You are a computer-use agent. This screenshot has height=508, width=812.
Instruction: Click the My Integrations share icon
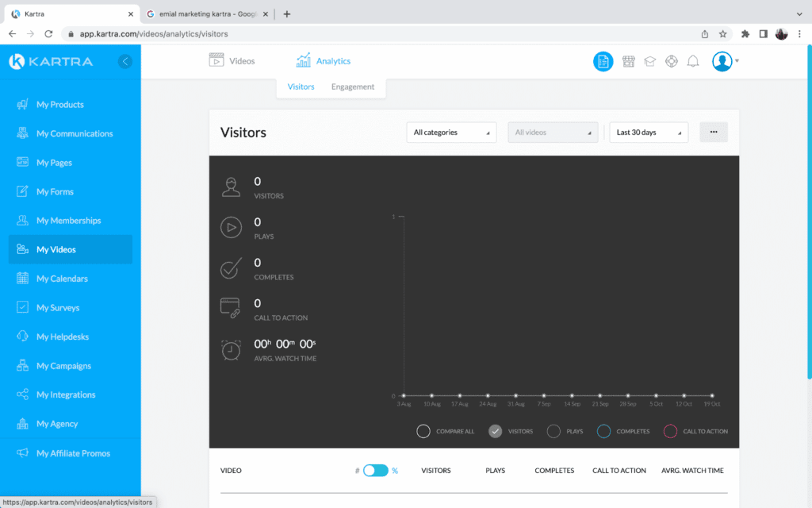pos(22,394)
